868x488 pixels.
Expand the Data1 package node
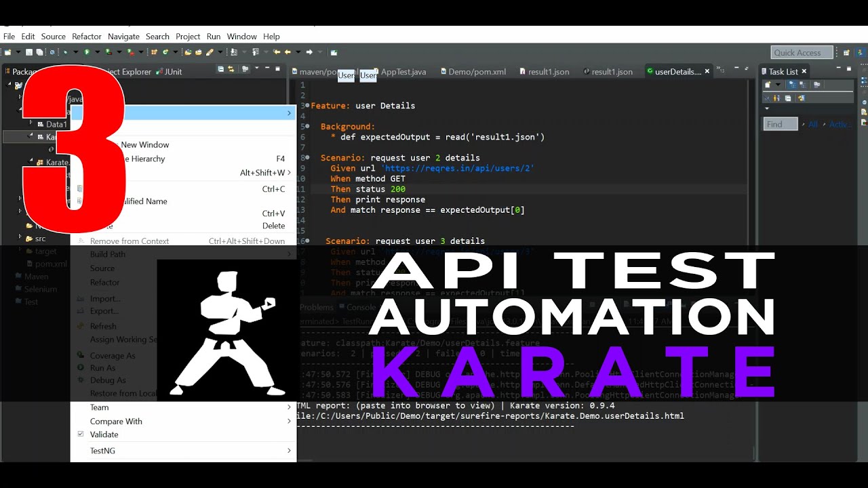[31, 123]
